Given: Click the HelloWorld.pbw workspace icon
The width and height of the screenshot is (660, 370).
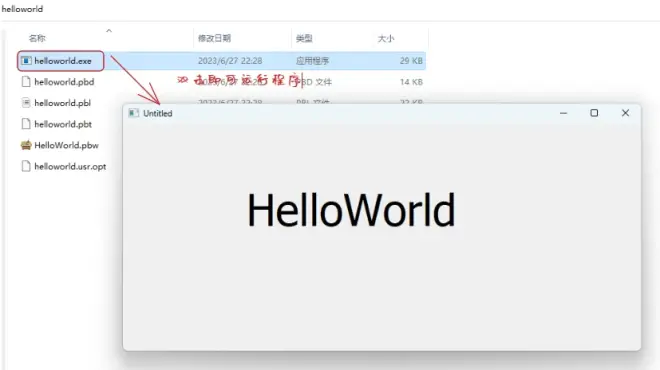Looking at the screenshot, I should click(26, 145).
